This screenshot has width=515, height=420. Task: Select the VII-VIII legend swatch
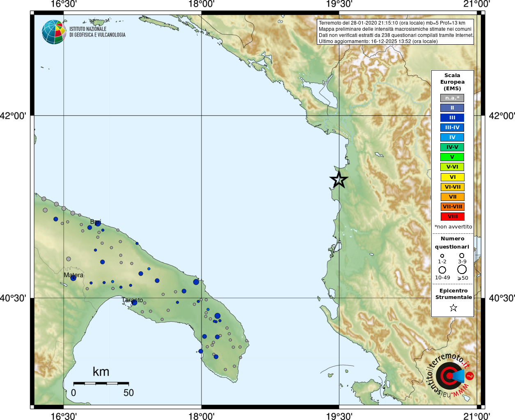[x=452, y=207]
